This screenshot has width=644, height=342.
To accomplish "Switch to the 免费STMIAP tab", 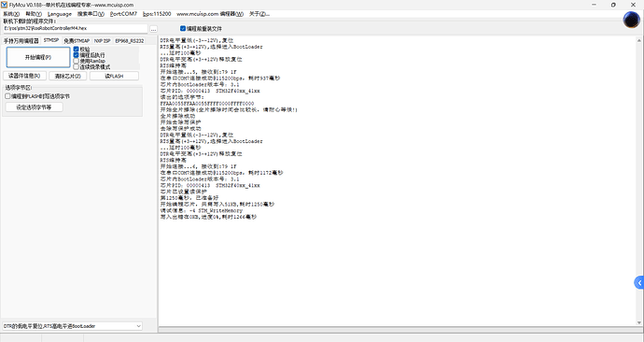I will [x=77, y=41].
